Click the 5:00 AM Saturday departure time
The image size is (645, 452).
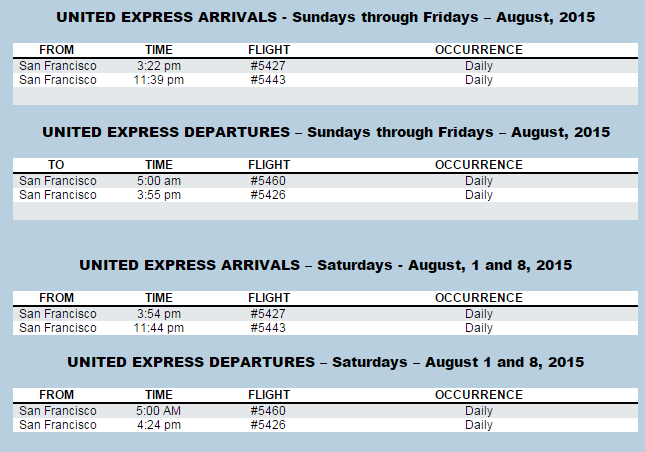click(159, 411)
